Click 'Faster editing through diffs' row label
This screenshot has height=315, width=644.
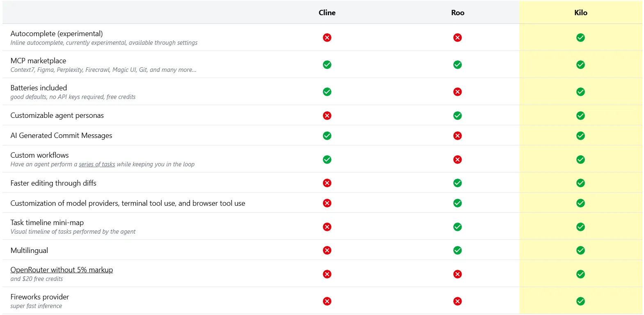click(53, 183)
